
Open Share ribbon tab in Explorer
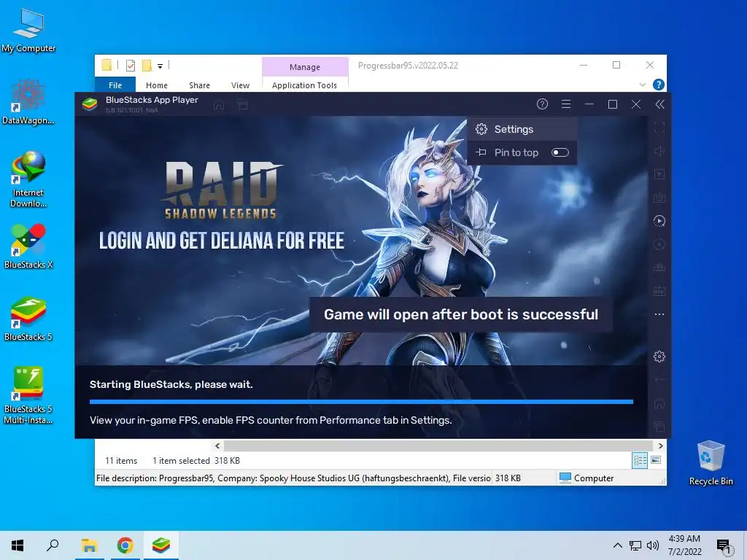pyautogui.click(x=199, y=85)
